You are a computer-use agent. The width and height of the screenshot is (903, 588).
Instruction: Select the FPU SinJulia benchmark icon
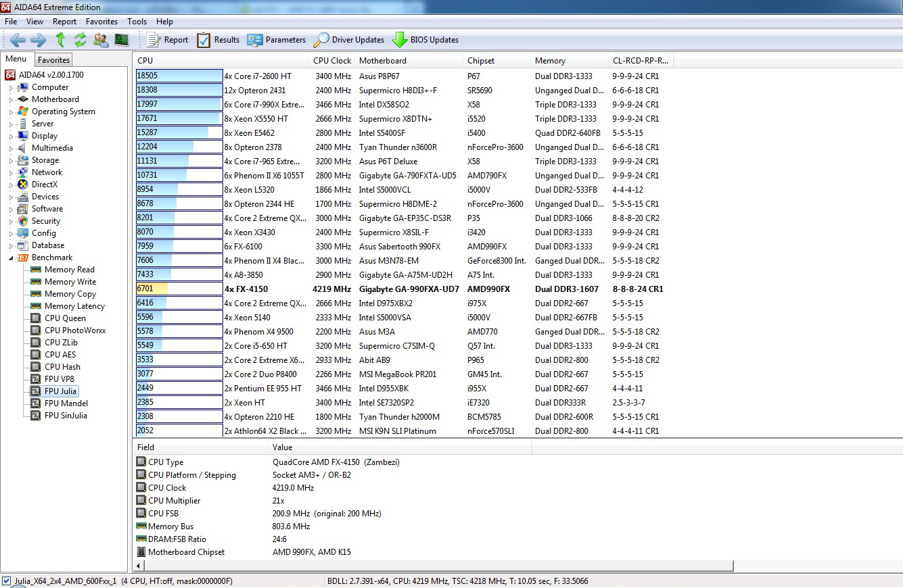[x=36, y=416]
